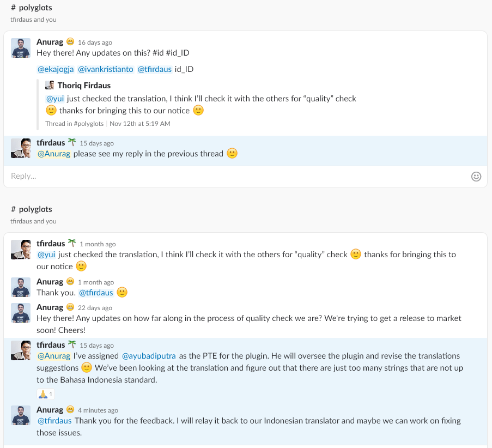Open emoji picker in the Reply box

click(476, 176)
